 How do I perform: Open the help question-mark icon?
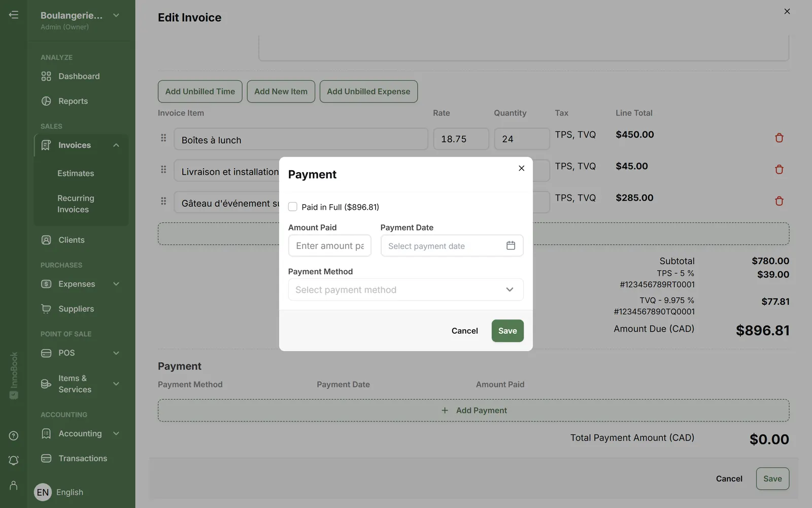[14, 436]
